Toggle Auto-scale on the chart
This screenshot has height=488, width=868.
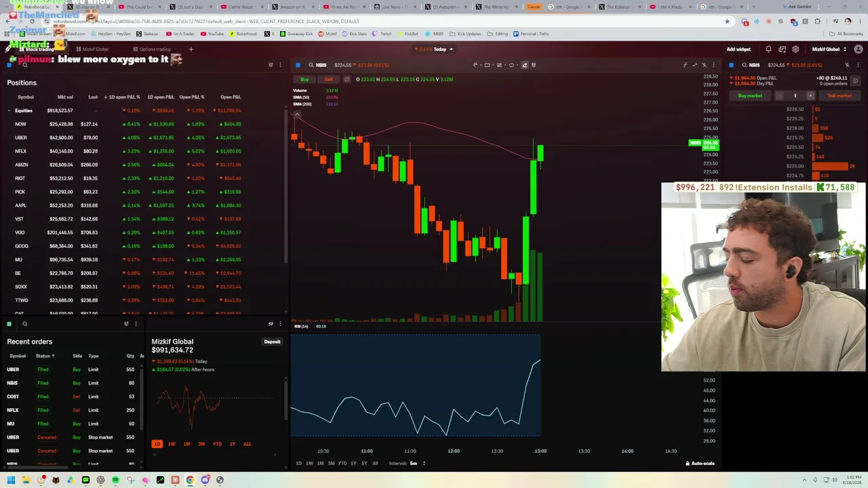click(x=700, y=464)
